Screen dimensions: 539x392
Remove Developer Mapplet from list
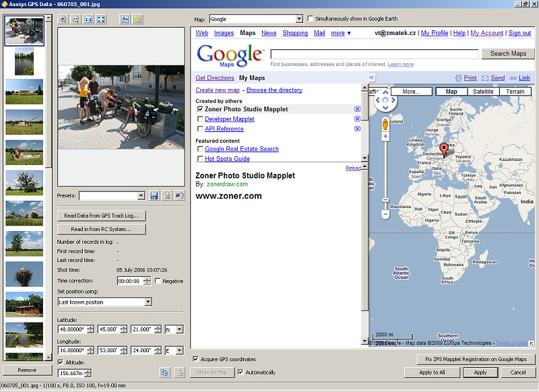tap(358, 119)
